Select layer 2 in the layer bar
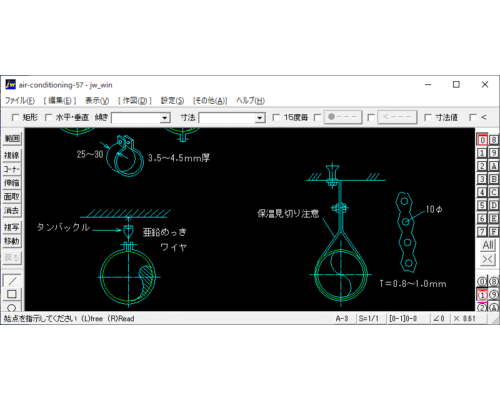Image resolution: width=500 pixels, height=400 pixels. [x=482, y=166]
